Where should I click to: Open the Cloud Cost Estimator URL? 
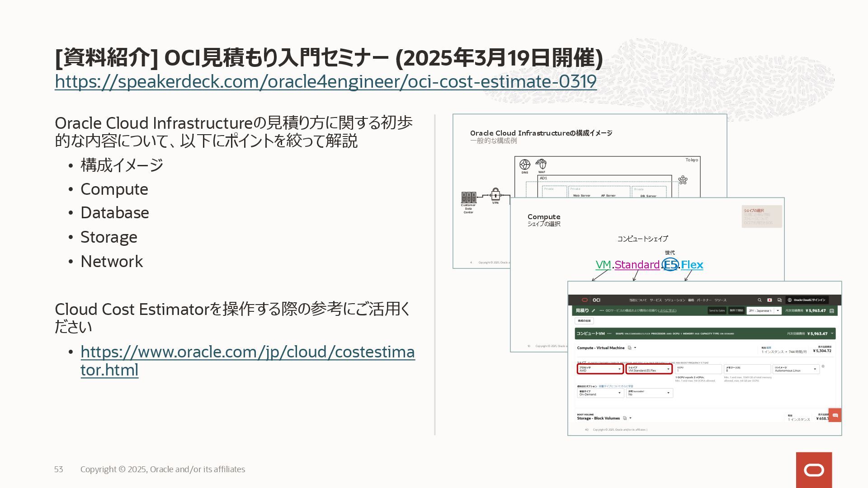pos(247,352)
